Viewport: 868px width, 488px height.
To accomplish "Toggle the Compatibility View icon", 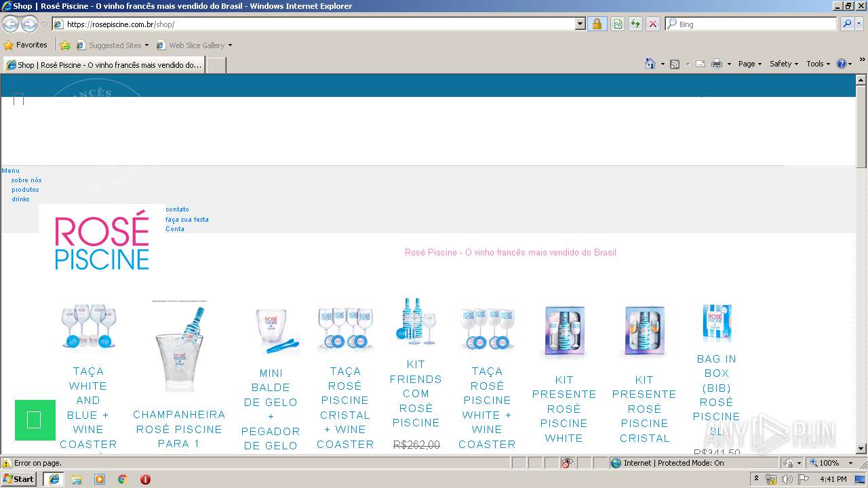I will 618,24.
